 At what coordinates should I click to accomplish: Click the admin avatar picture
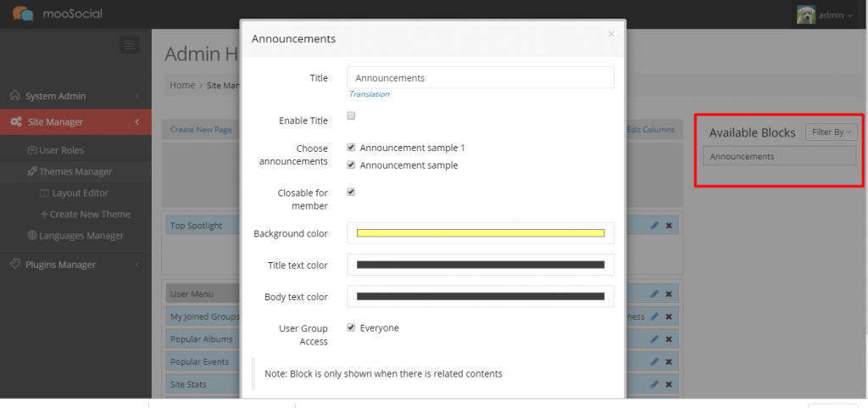coord(806,15)
